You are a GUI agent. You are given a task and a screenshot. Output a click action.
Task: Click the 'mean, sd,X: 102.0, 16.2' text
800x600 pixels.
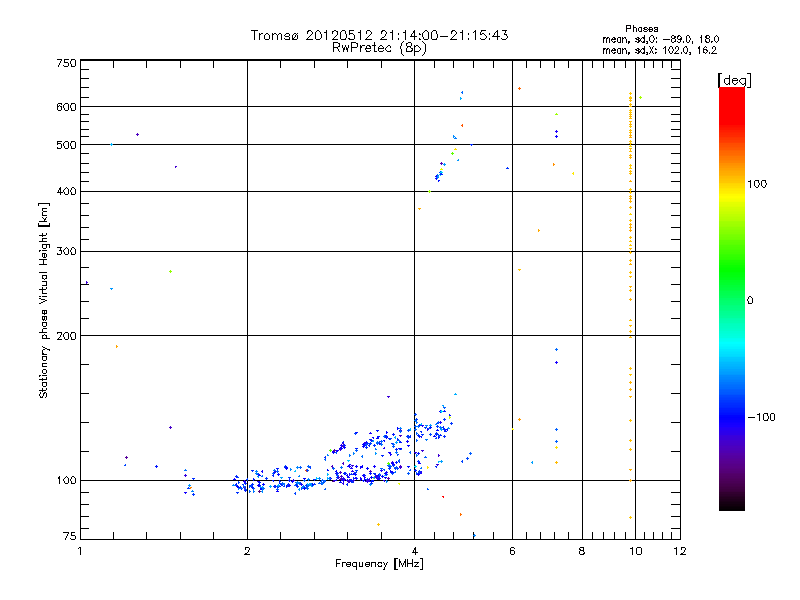click(659, 50)
